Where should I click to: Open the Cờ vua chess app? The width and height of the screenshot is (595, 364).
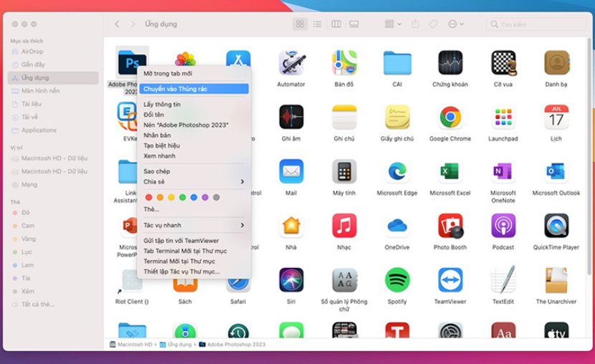click(x=503, y=62)
